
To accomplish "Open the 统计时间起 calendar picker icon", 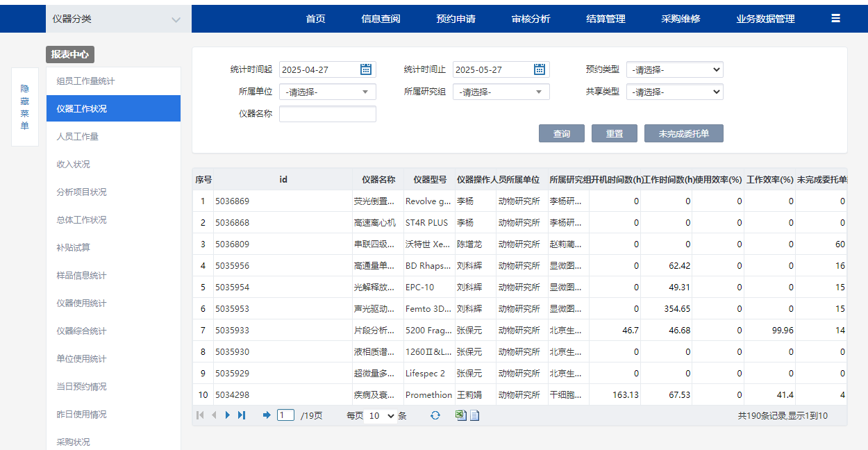I will tap(366, 69).
